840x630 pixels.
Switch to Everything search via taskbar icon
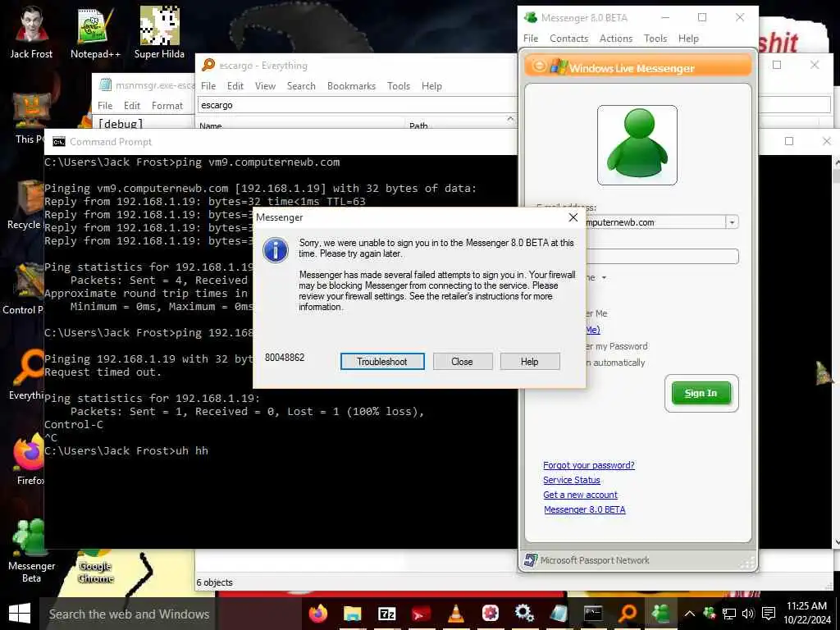point(628,614)
